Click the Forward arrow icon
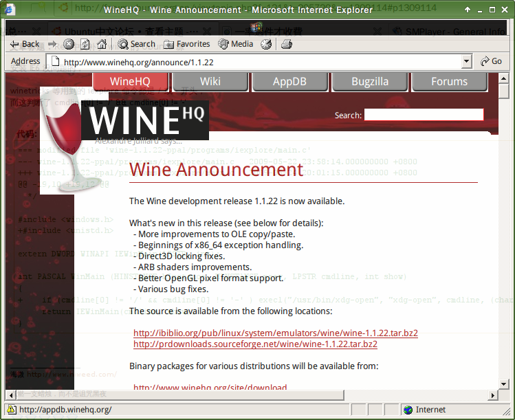The image size is (515, 420). coord(52,44)
